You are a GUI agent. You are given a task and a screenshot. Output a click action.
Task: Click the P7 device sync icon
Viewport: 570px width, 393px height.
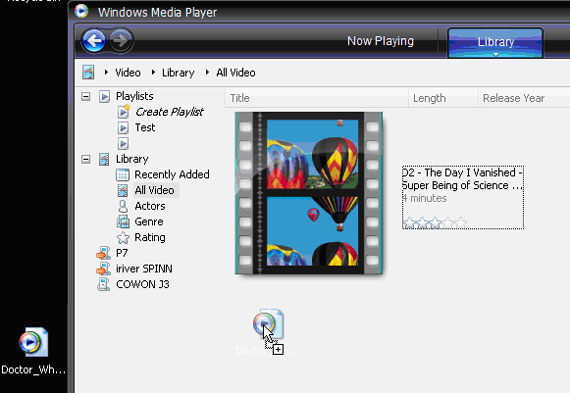(103, 253)
